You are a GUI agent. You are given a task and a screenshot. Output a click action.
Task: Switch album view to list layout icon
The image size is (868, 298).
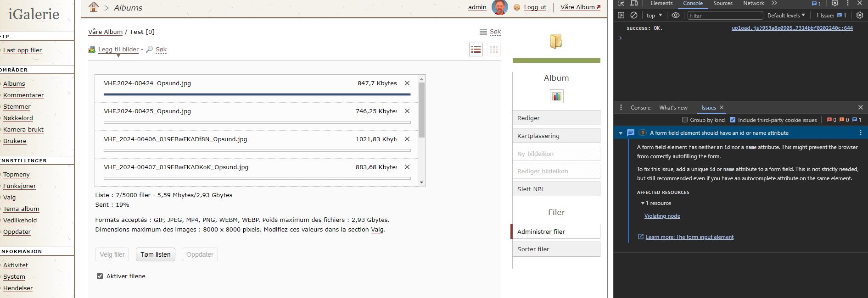pos(476,50)
